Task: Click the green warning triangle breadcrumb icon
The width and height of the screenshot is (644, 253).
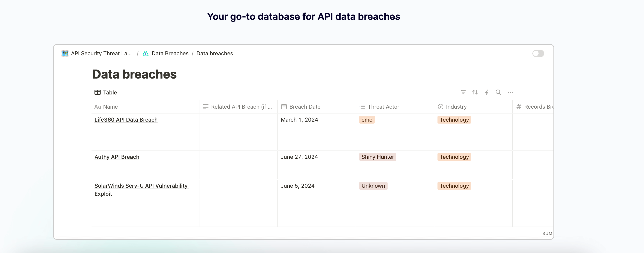Action: (146, 53)
